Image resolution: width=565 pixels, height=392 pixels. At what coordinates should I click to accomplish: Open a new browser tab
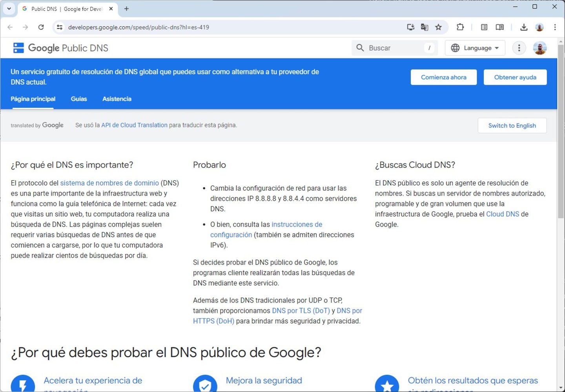click(126, 9)
